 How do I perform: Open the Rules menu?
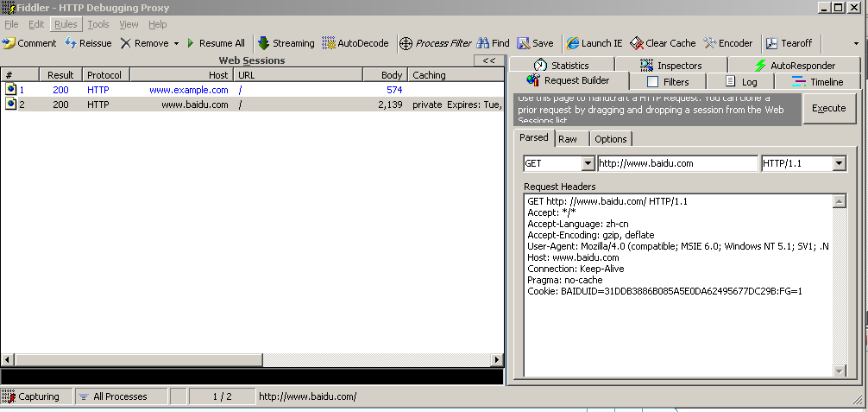66,24
